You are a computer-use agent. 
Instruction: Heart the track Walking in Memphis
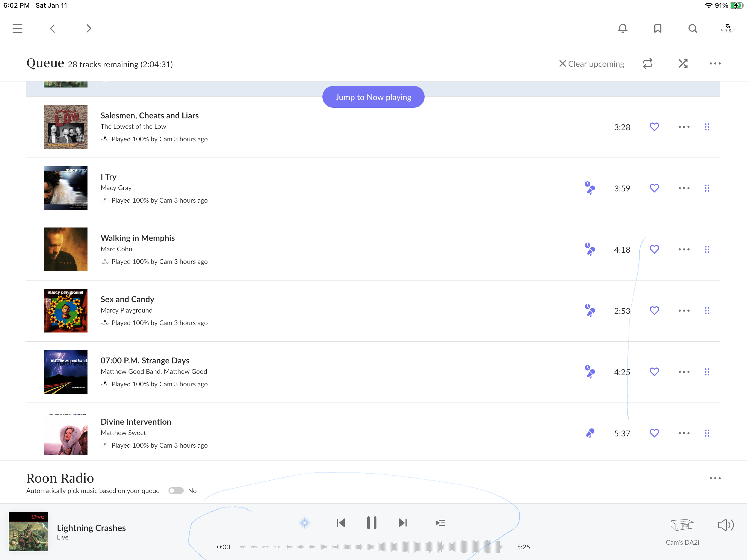(x=654, y=249)
